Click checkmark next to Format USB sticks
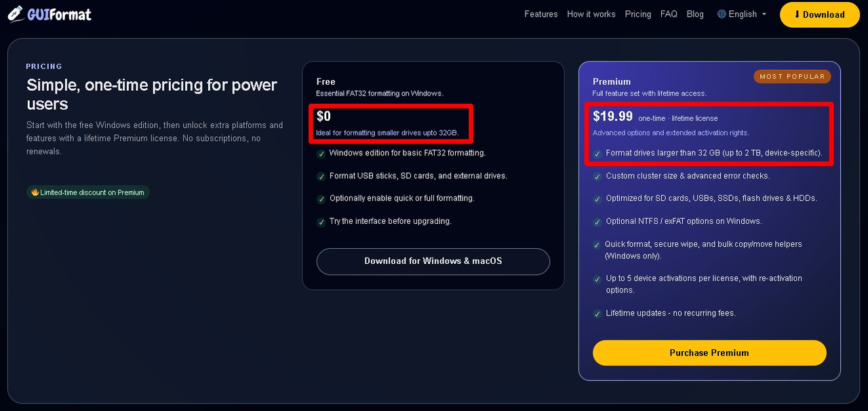 point(321,176)
